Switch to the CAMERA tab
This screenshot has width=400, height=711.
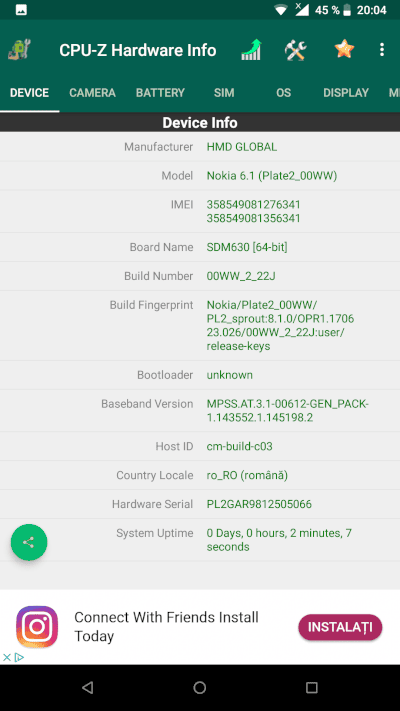(x=92, y=93)
